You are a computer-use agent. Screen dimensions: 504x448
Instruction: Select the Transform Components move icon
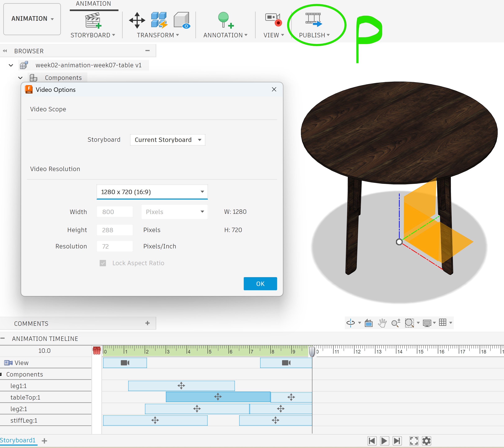137,20
